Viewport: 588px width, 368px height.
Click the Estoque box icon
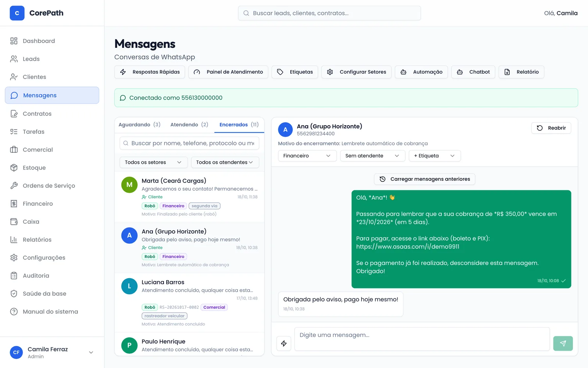pyautogui.click(x=14, y=168)
